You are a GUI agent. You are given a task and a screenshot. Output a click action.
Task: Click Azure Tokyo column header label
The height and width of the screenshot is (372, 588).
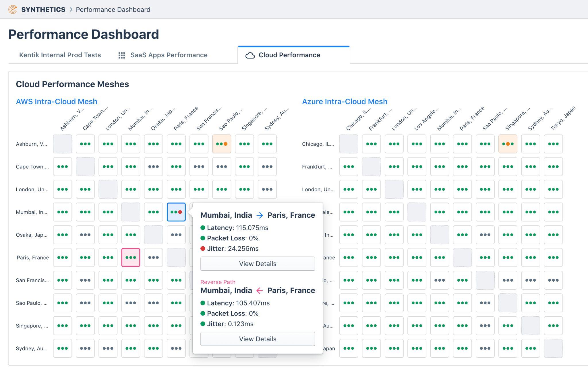(x=563, y=118)
